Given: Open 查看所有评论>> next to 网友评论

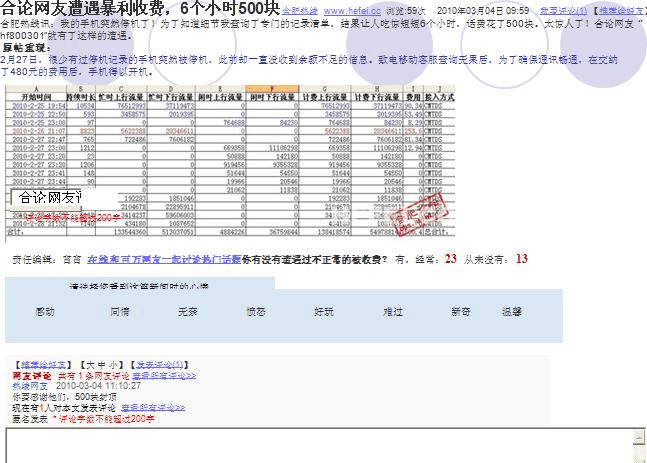Looking at the screenshot, I should [164, 374].
